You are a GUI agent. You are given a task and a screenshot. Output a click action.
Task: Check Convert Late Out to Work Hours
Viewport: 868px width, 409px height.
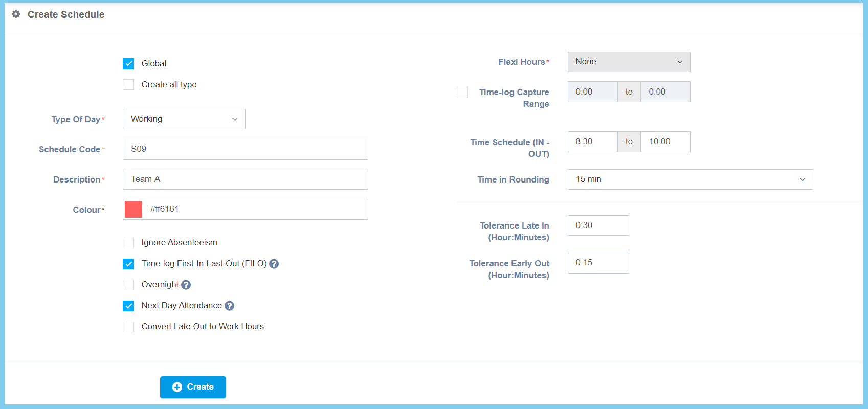tap(128, 327)
